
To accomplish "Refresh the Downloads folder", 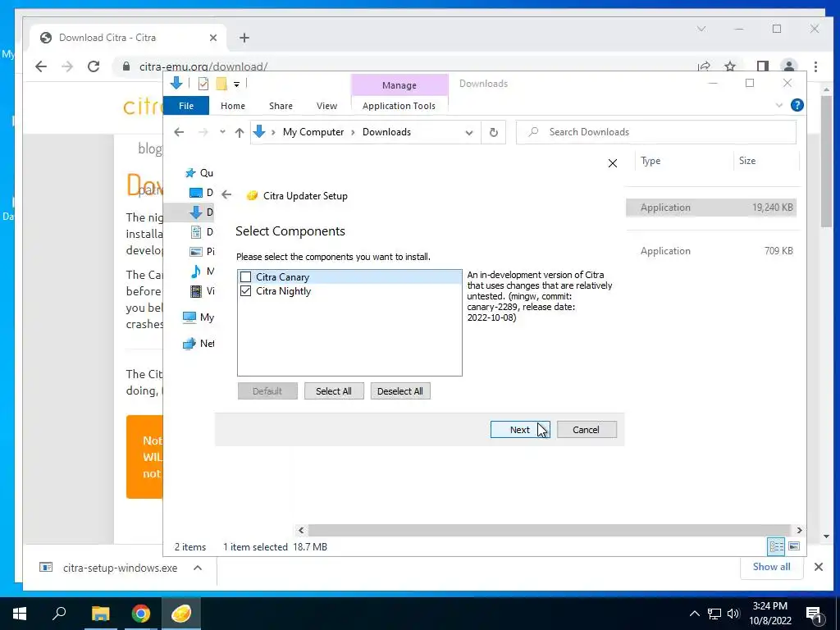I will 493,132.
